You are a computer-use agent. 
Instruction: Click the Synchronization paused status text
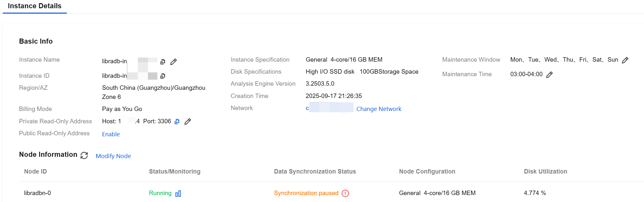click(306, 193)
